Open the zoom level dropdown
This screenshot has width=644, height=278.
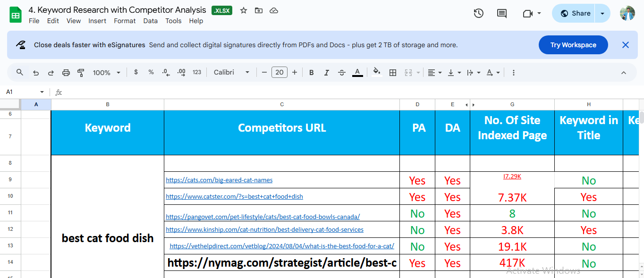click(106, 72)
